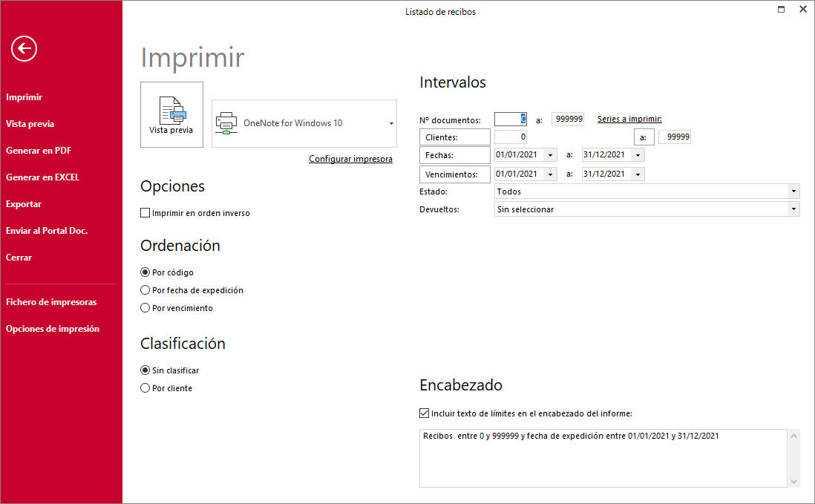Click header text scrollbar up arrow
The width and height of the screenshot is (815, 504).
(x=793, y=436)
